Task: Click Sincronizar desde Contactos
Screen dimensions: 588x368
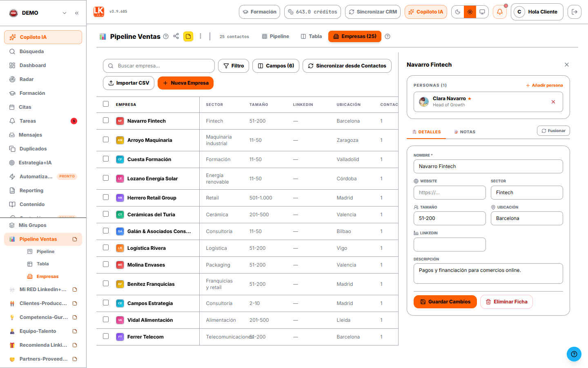Action: pos(347,66)
